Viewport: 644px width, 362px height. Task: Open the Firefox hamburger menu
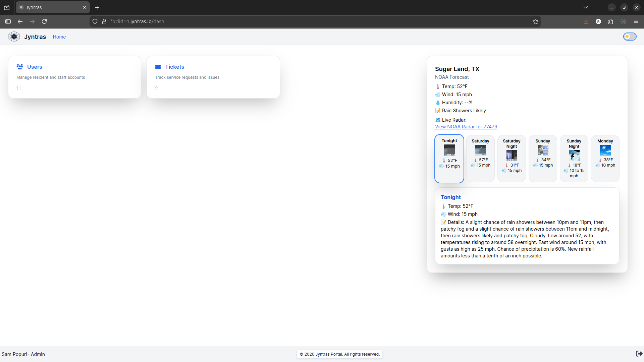(636, 21)
